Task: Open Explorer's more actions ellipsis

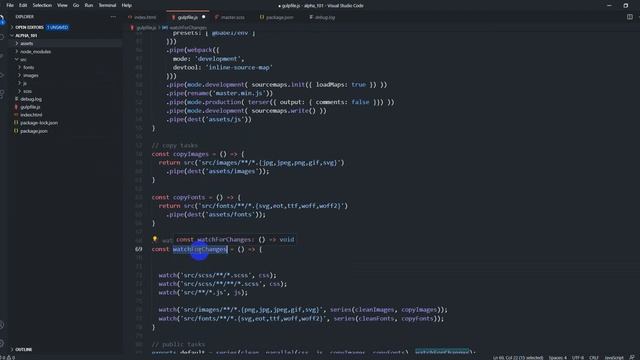Action: [x=113, y=17]
